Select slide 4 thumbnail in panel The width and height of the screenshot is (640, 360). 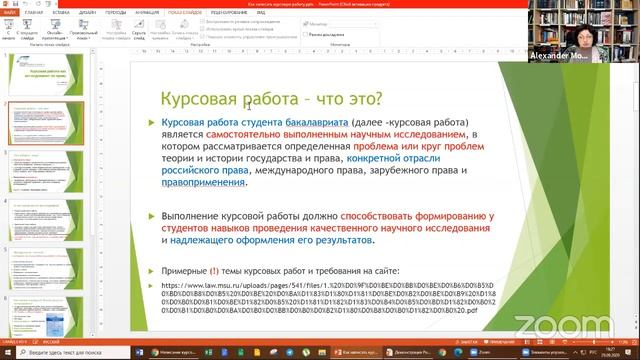coord(46,220)
